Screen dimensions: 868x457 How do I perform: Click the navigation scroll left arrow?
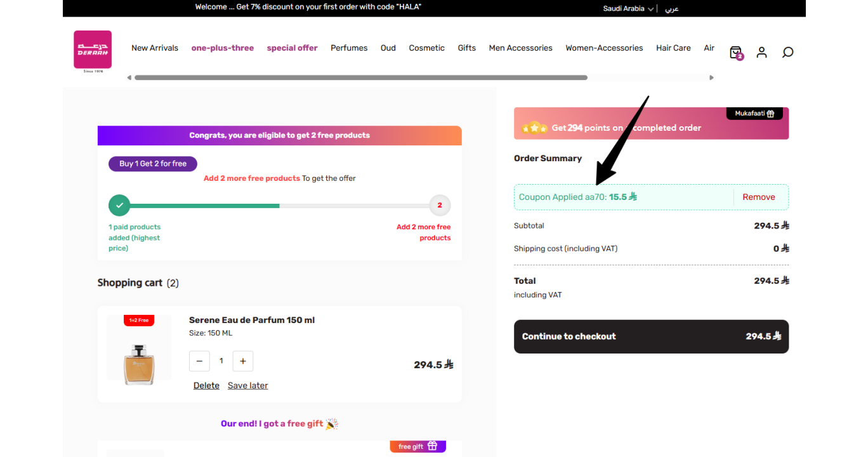click(x=129, y=77)
